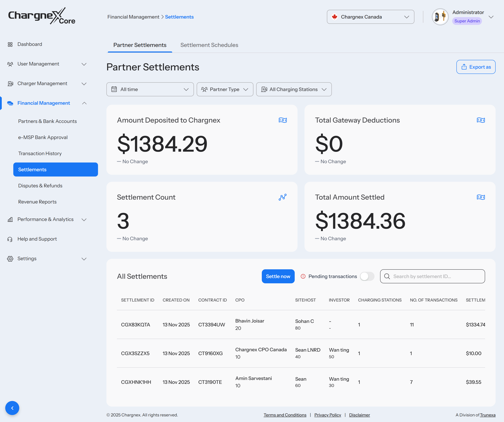Click the Settle now button

point(278,276)
